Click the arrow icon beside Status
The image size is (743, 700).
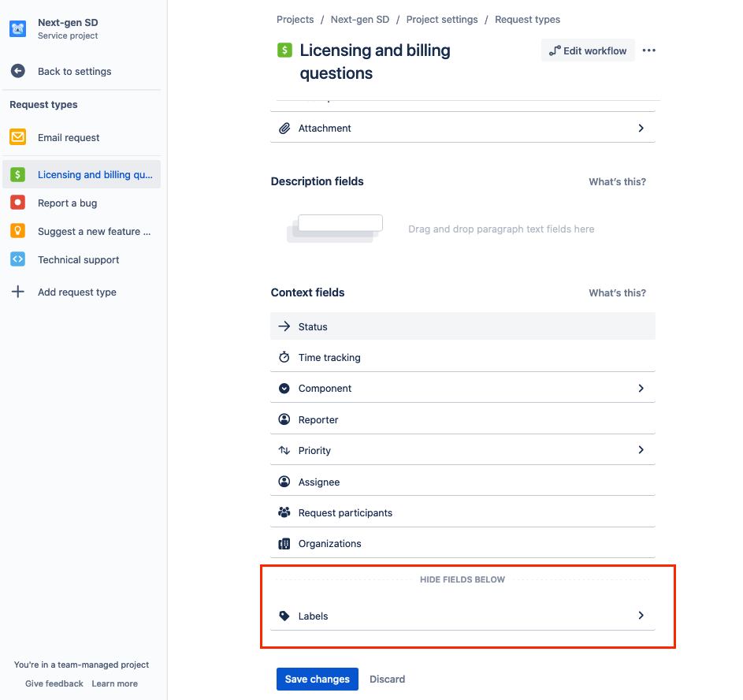(x=284, y=326)
